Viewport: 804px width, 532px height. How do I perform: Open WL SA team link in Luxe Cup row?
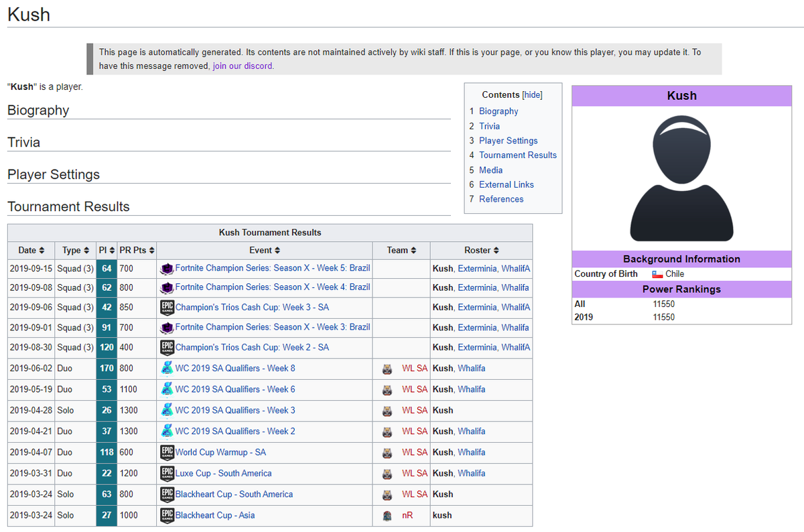click(414, 473)
